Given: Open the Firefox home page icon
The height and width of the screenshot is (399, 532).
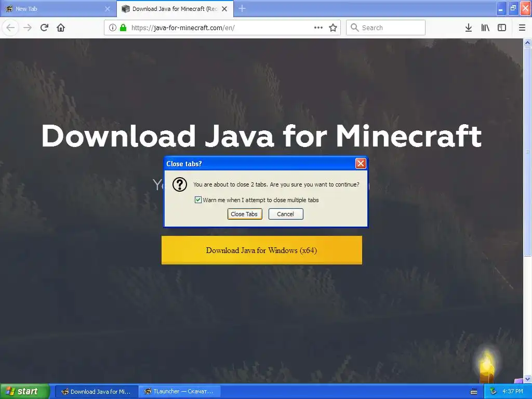Looking at the screenshot, I should [61, 28].
